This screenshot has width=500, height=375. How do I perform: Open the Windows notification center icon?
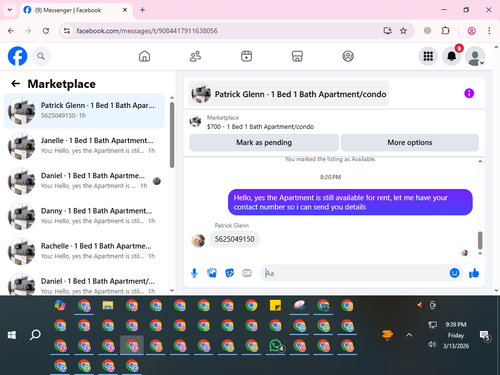(484, 335)
